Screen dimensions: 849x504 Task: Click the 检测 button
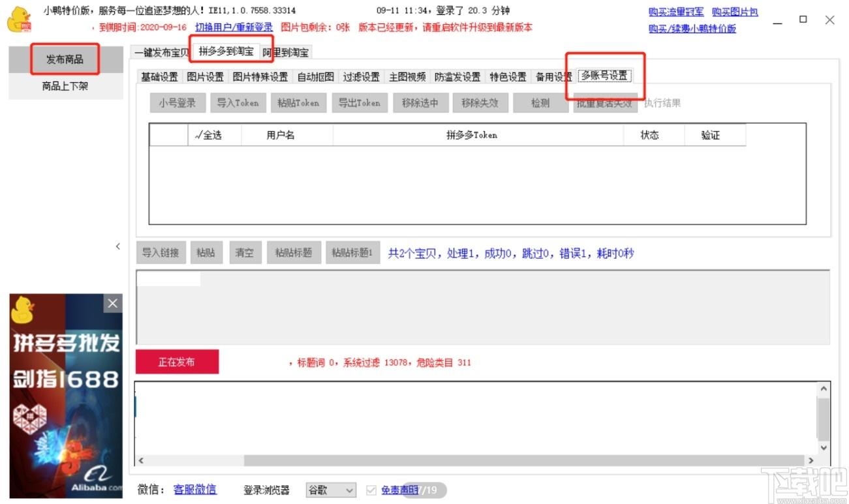point(540,103)
